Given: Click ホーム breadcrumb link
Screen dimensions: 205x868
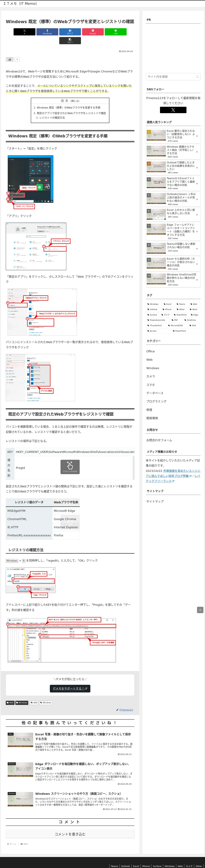Looking at the screenshot, I should point(13,844).
